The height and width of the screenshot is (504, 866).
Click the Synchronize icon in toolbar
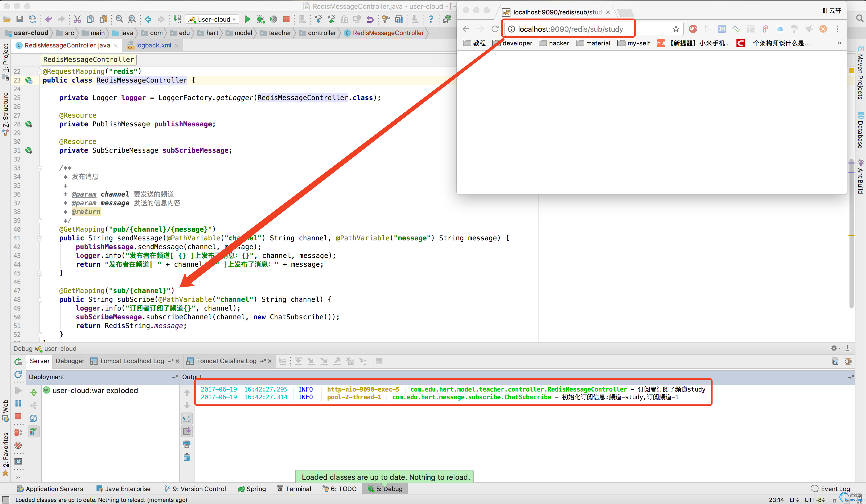point(33,19)
